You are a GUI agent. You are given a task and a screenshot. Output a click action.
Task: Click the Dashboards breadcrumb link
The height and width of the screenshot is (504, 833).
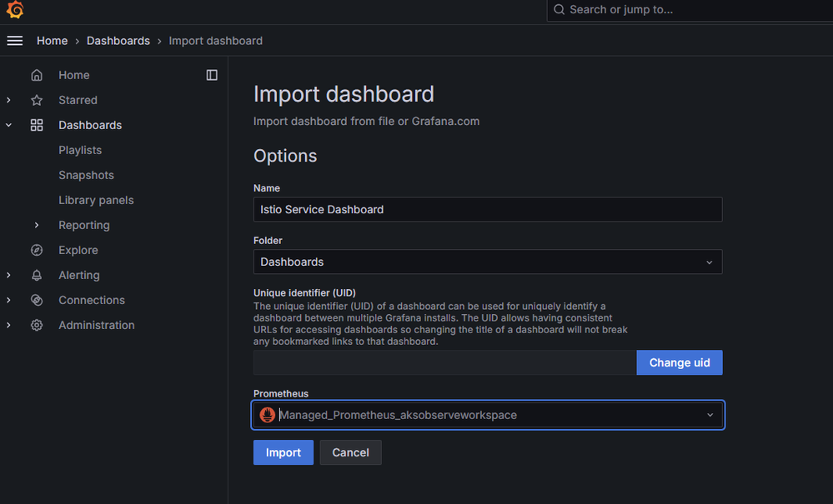pyautogui.click(x=118, y=41)
